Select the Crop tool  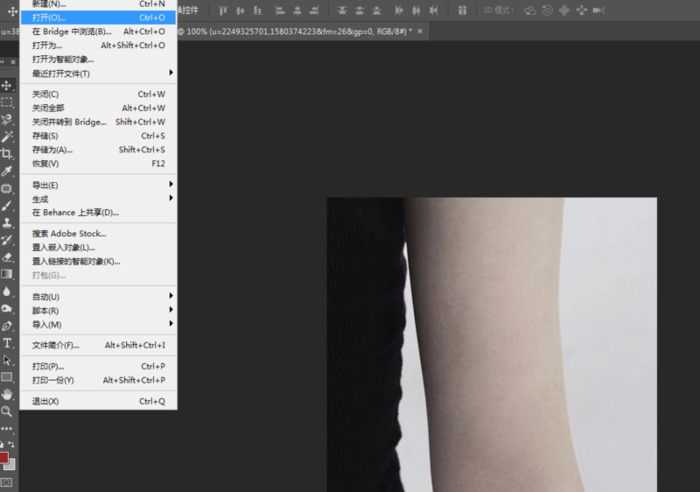[7, 153]
